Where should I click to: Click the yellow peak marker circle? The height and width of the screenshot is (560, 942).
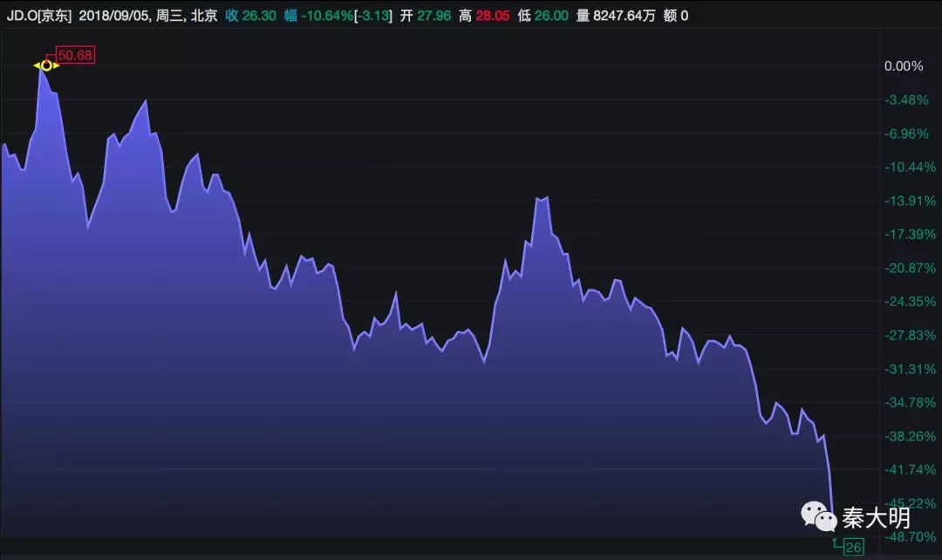point(46,65)
